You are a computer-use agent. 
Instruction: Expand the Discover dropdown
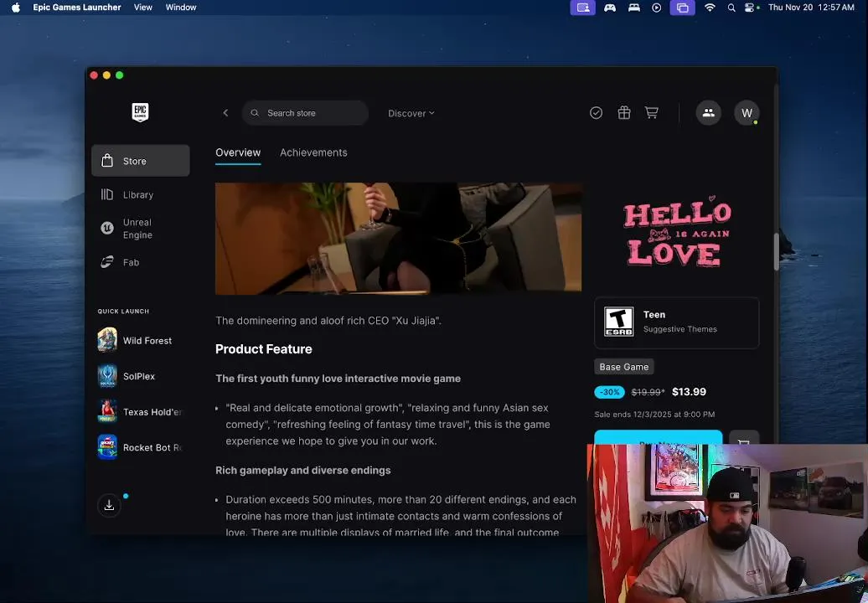click(x=411, y=113)
